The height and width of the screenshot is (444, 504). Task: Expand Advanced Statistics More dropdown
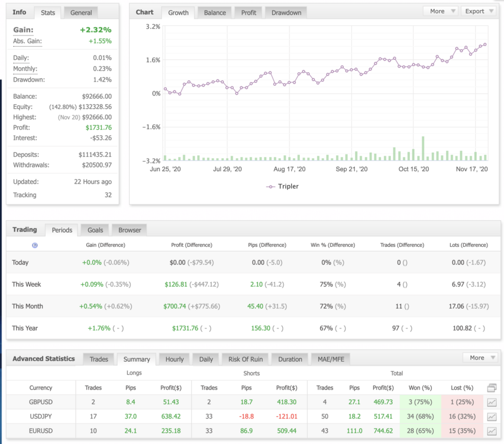pos(480,358)
